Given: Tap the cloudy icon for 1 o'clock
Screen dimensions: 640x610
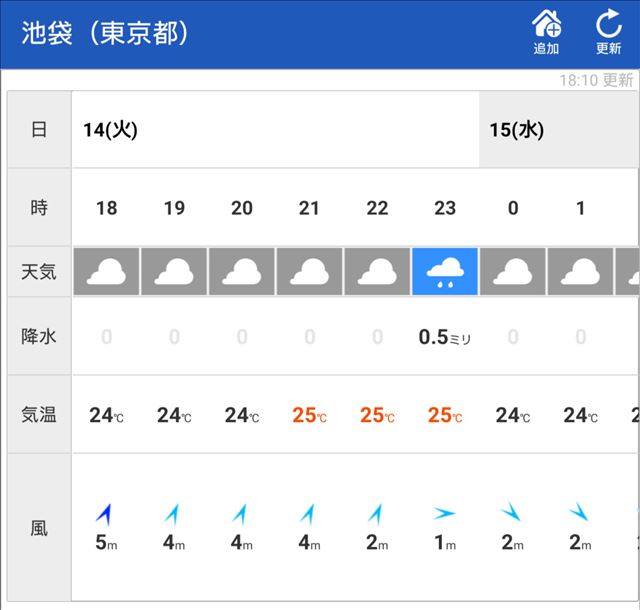Looking at the screenshot, I should 580,271.
